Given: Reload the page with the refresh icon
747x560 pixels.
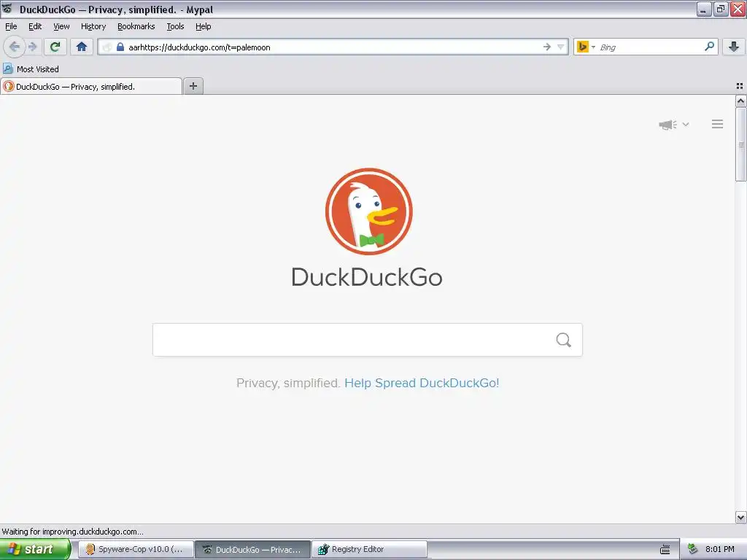Looking at the screenshot, I should (55, 47).
